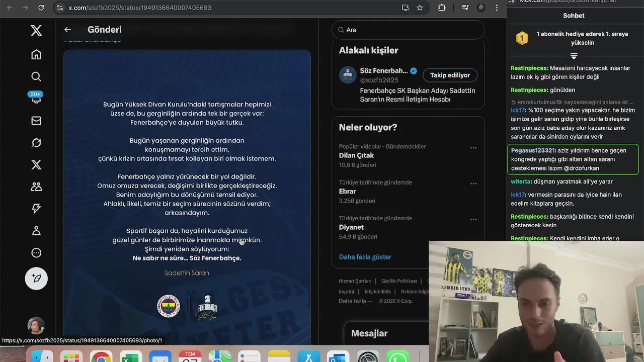This screenshot has width=644, height=362.
Task: Open the Imprint footer link
Action: [347, 291]
